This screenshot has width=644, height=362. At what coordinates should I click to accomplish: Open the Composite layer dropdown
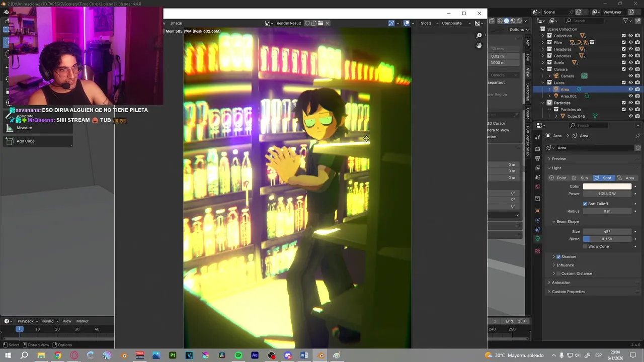click(x=456, y=23)
